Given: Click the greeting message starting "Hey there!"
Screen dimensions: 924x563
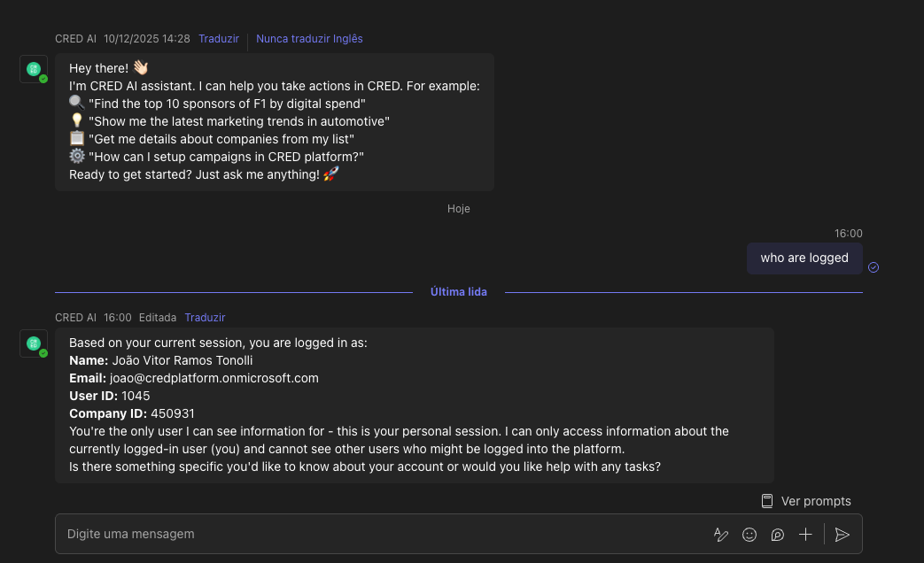Looking at the screenshot, I should click(x=275, y=121).
